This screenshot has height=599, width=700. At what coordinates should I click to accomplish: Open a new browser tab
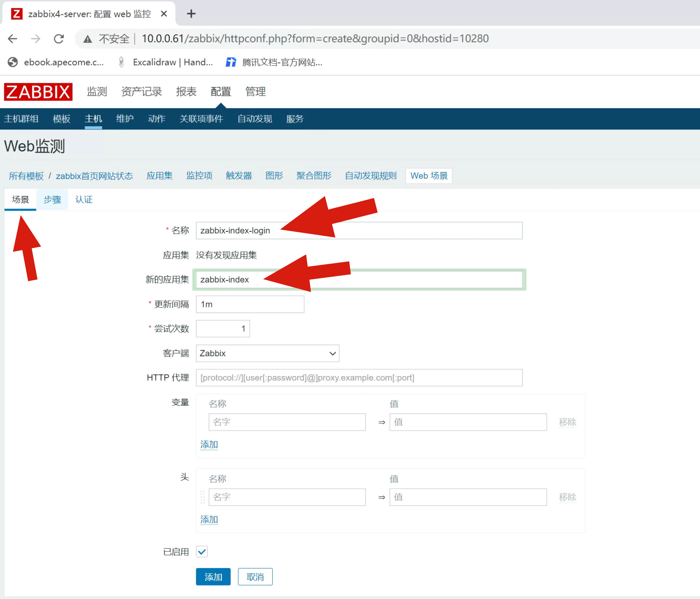click(191, 14)
